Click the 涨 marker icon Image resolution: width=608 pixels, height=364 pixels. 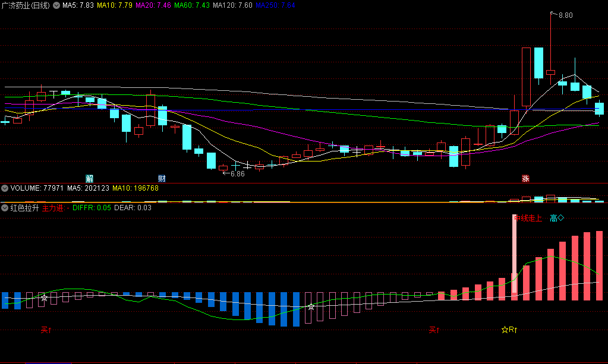(x=525, y=179)
